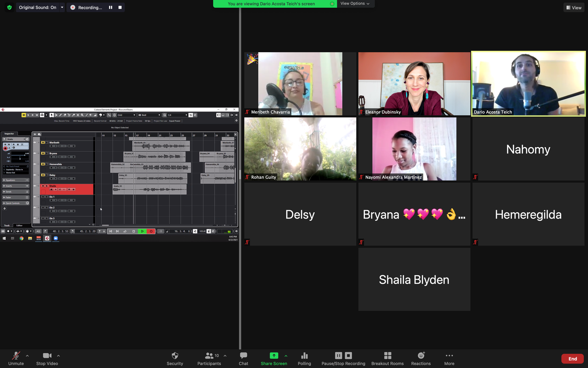Open the Polling icon
Screen dimensions: 588x368
point(304,355)
